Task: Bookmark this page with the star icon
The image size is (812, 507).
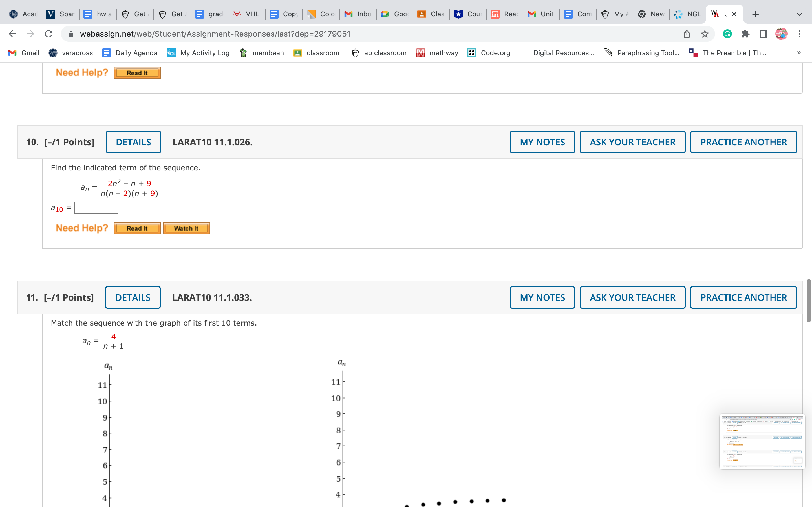Action: click(705, 34)
